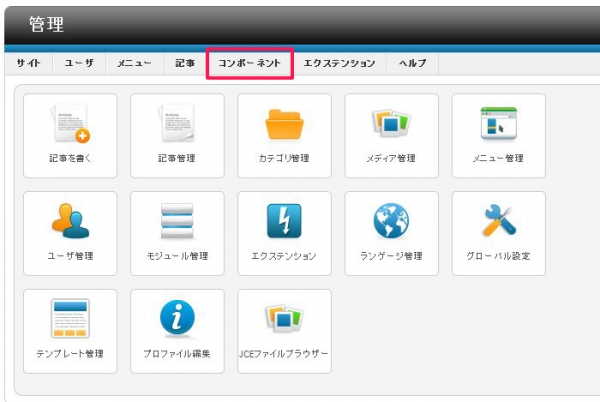Click the 記事を書く label
Screen dimensions: 600x402
tap(70, 158)
